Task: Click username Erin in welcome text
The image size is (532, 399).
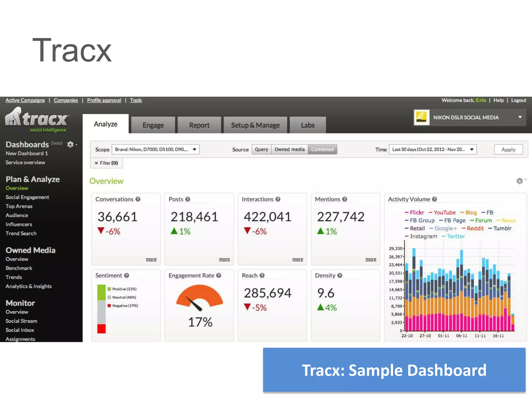Action: pyautogui.click(x=481, y=100)
